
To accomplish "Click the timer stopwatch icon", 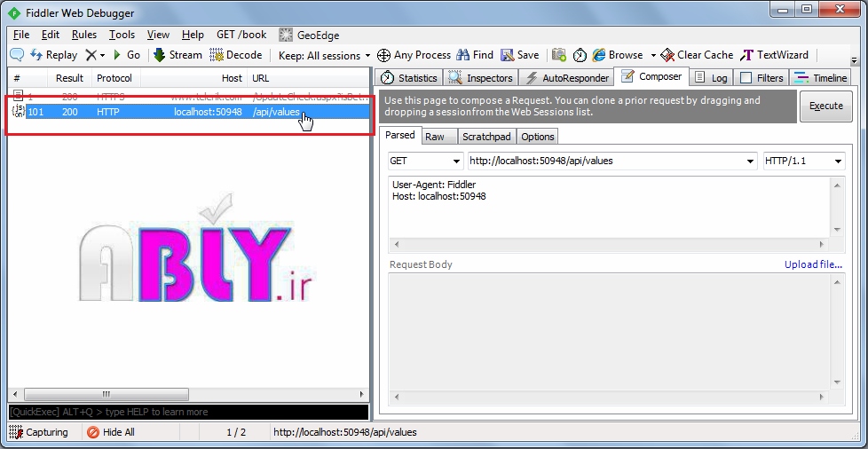I will 580,55.
